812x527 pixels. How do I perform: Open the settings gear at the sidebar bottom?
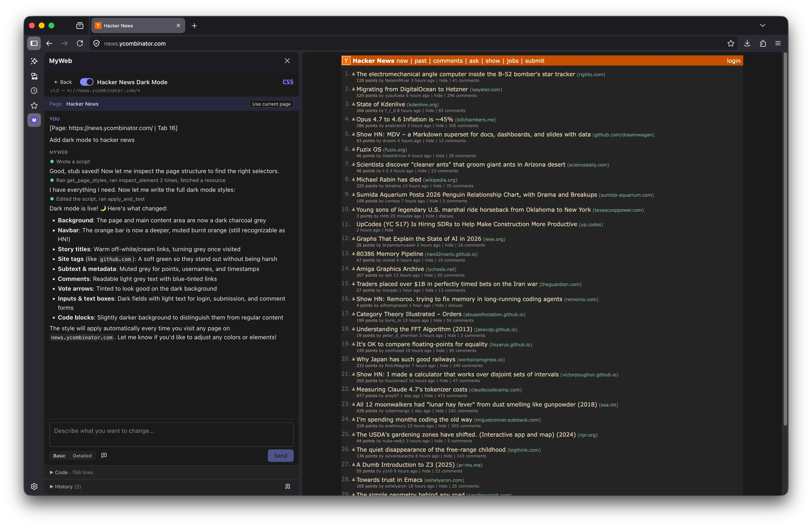pyautogui.click(x=34, y=486)
